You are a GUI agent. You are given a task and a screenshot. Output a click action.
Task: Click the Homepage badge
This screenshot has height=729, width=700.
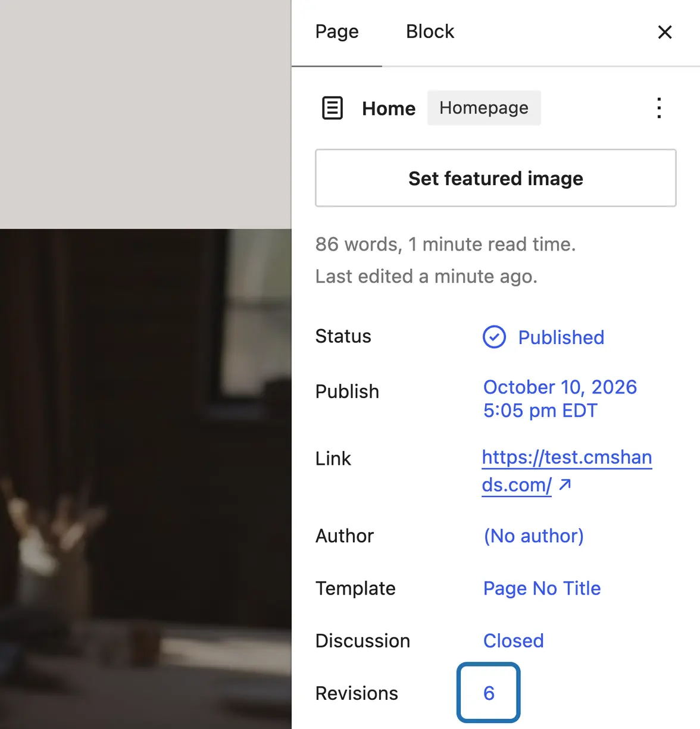(484, 108)
